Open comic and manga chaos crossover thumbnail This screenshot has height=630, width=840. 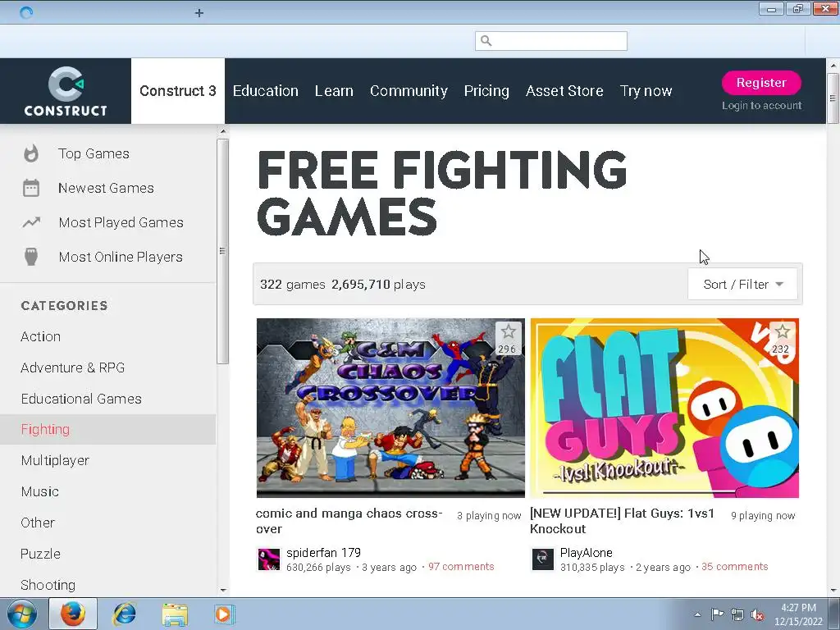coord(390,409)
